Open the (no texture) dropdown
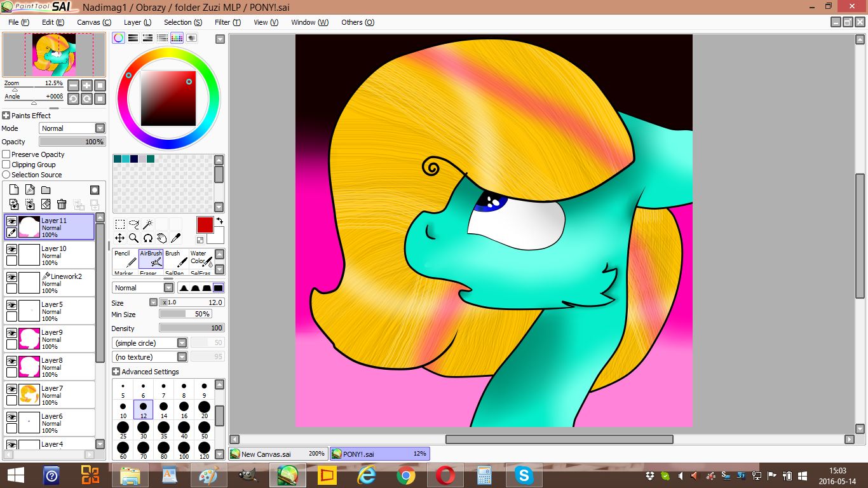 pos(150,357)
